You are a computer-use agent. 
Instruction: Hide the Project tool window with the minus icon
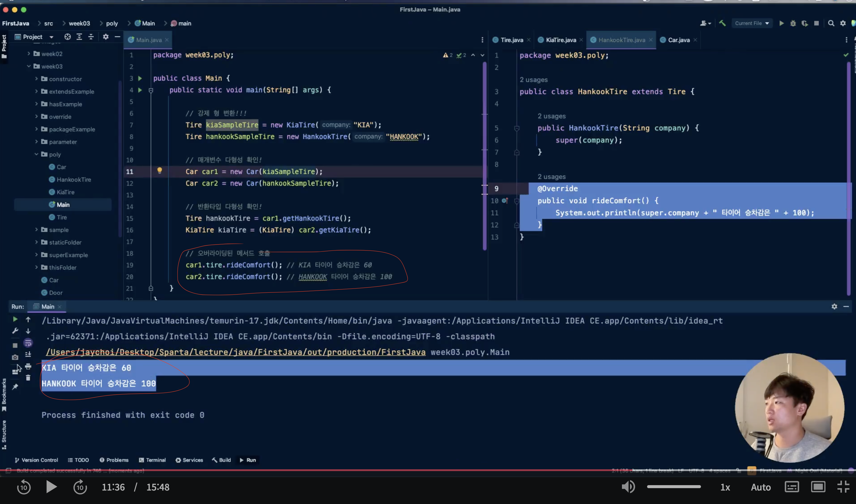pyautogui.click(x=117, y=37)
